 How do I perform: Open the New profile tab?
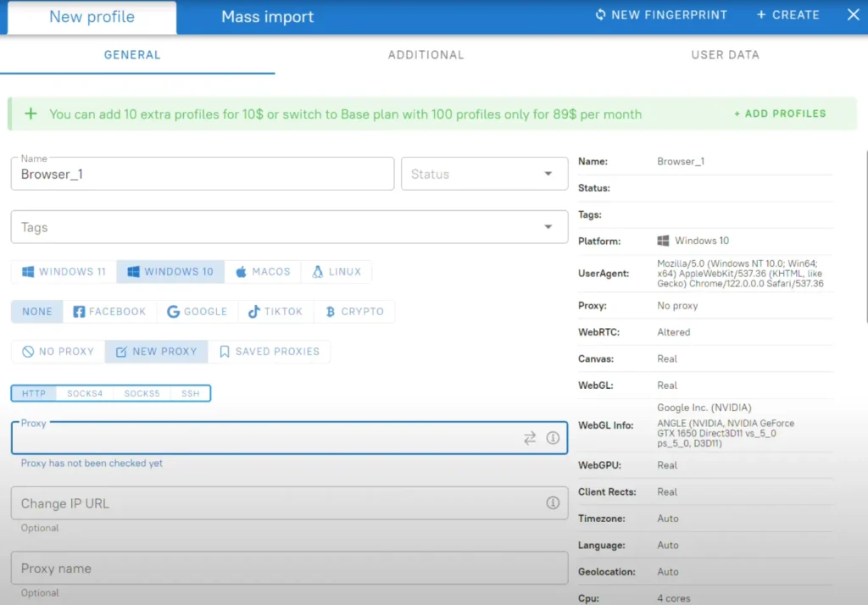92,17
